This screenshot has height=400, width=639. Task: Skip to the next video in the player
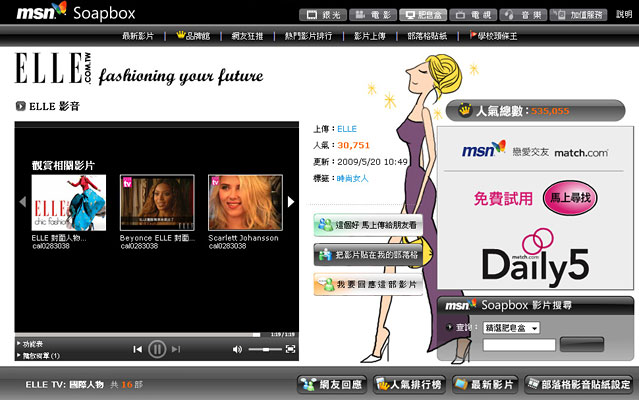[x=176, y=349]
